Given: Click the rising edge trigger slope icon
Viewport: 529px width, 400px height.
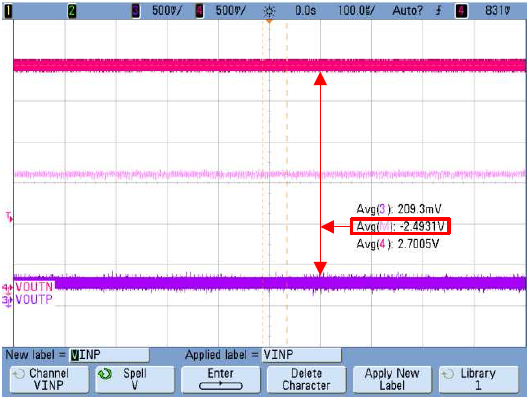Looking at the screenshot, I should pyautogui.click(x=438, y=11).
